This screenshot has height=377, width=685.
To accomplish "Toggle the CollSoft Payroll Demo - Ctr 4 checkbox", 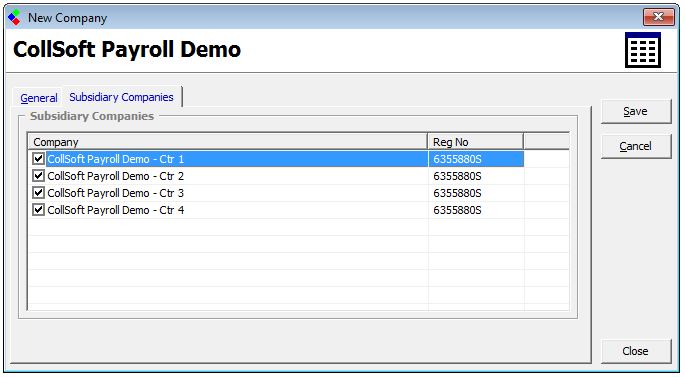I will pyautogui.click(x=38, y=210).
